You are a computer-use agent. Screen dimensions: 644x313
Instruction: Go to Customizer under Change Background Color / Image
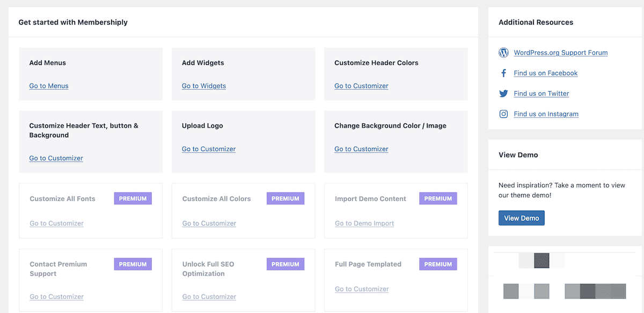[361, 149]
